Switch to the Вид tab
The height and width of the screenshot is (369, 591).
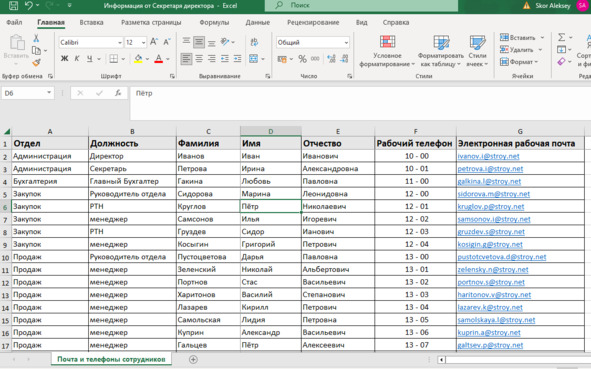pyautogui.click(x=361, y=22)
